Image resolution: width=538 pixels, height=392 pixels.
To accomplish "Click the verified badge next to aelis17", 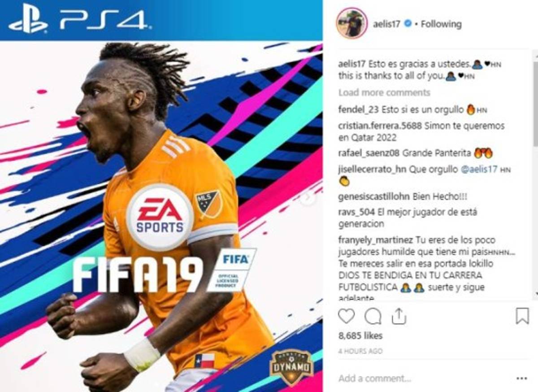I will [x=408, y=24].
